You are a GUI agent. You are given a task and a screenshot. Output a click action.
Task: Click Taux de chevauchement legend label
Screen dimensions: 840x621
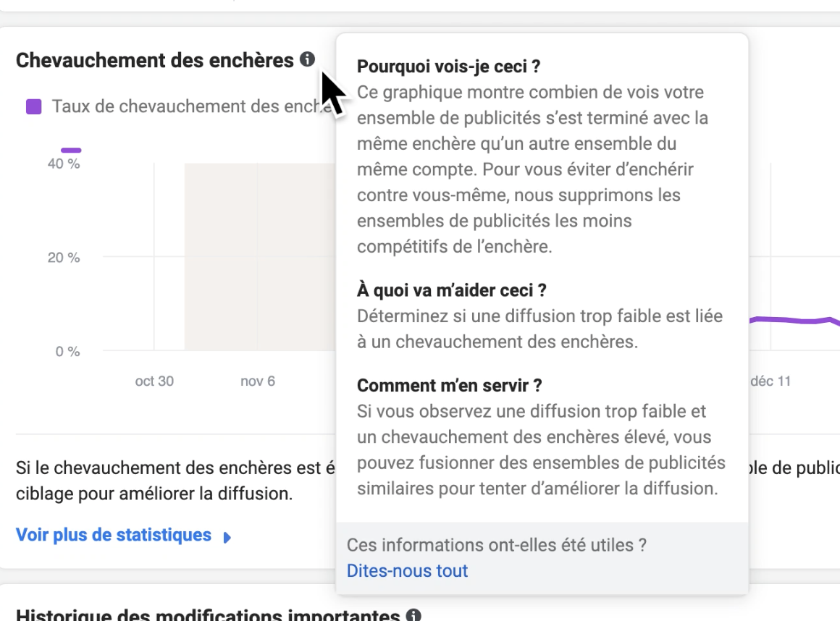pos(193,106)
